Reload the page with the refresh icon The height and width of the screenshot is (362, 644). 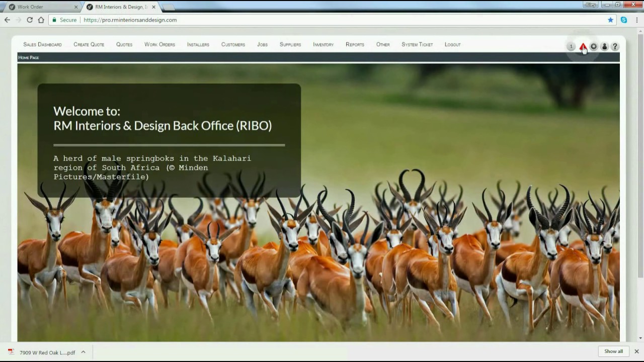30,20
